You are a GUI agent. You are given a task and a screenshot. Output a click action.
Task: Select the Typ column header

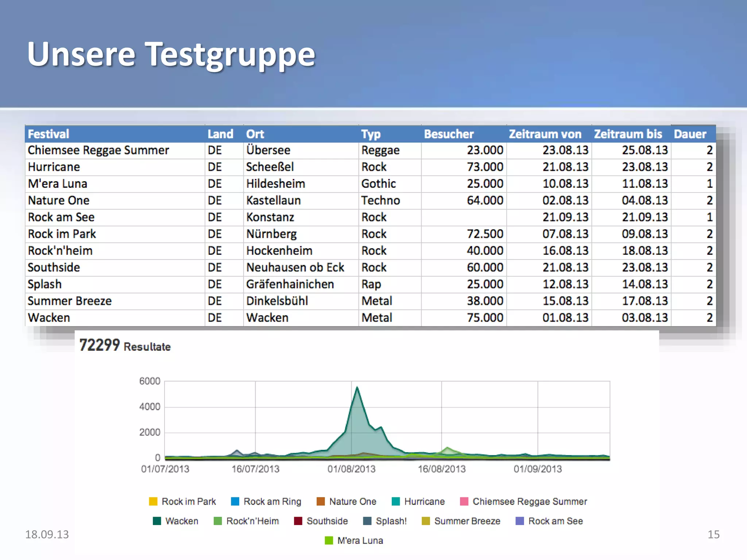[x=390, y=134]
